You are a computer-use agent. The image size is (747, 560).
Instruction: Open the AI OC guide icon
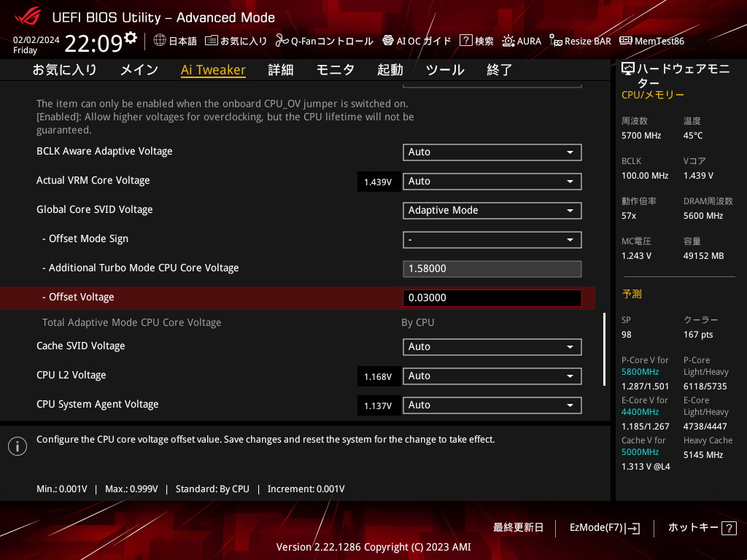pos(388,41)
